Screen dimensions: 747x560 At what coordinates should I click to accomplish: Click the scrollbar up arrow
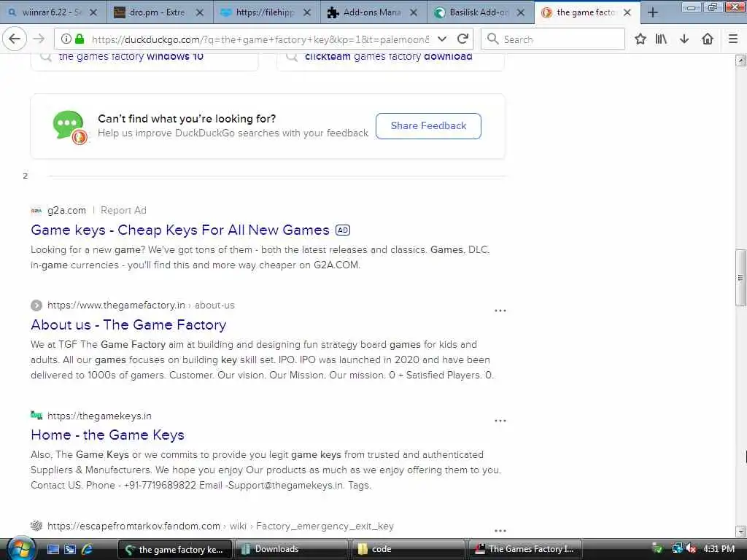(x=741, y=61)
